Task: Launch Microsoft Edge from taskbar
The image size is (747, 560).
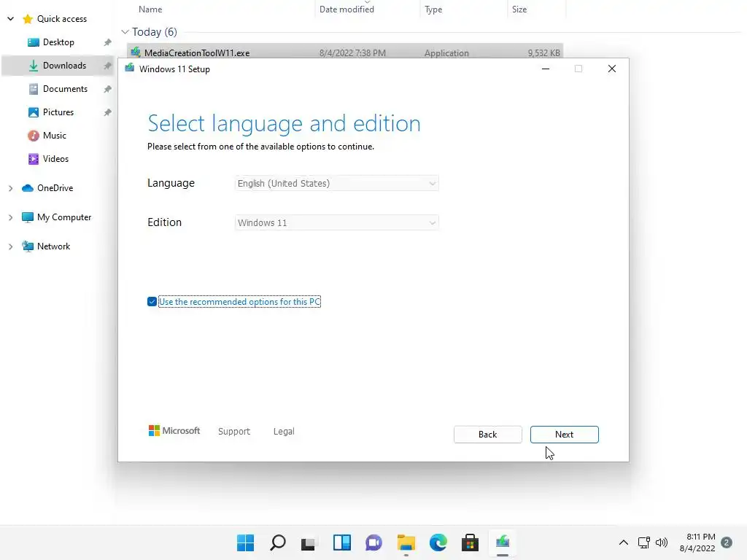Action: tap(438, 542)
